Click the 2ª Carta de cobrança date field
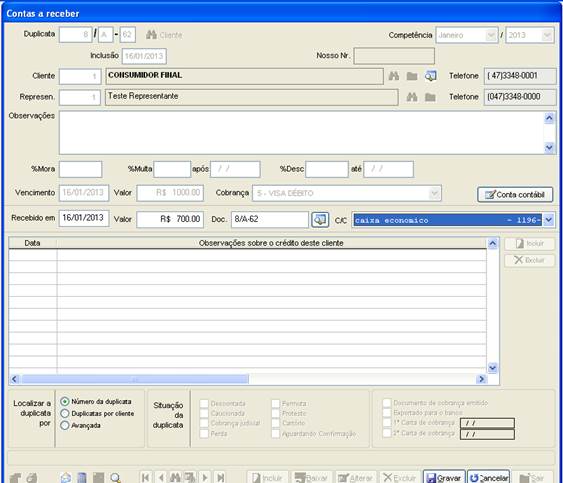Screen dimensions: 563x483 click(487, 434)
